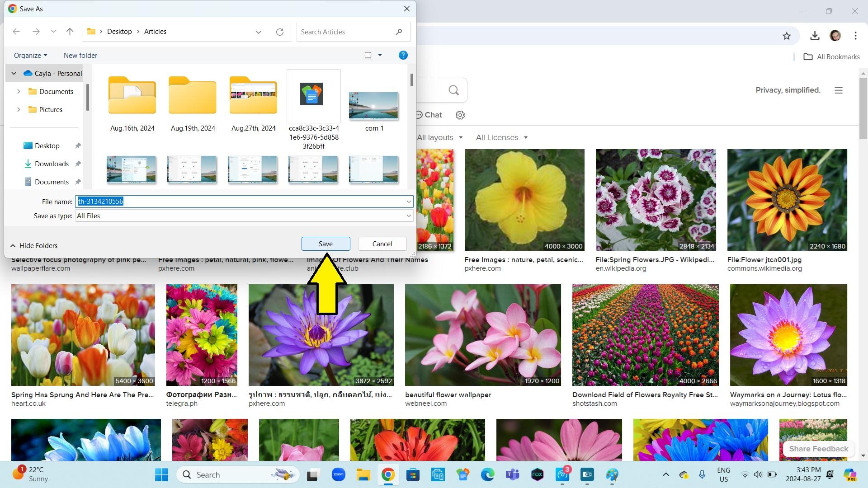The width and height of the screenshot is (868, 488).
Task: Open view options dropdown arrow
Action: click(x=380, y=55)
